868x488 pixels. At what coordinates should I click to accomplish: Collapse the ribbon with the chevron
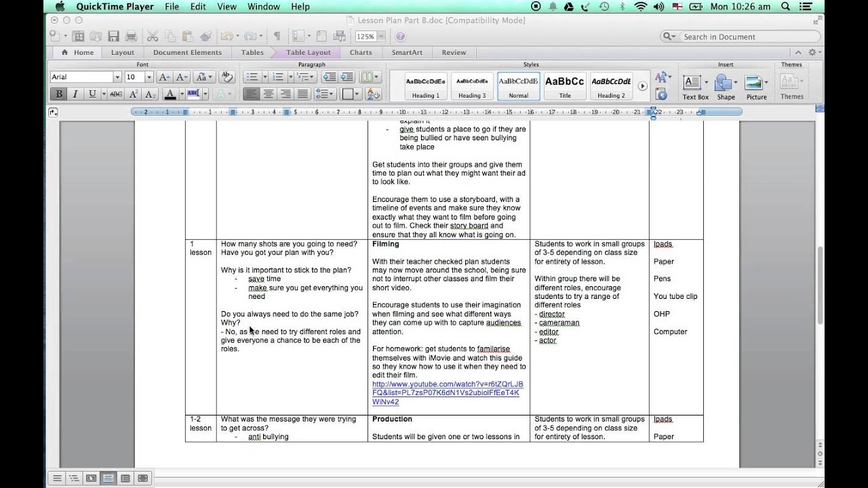tap(797, 52)
